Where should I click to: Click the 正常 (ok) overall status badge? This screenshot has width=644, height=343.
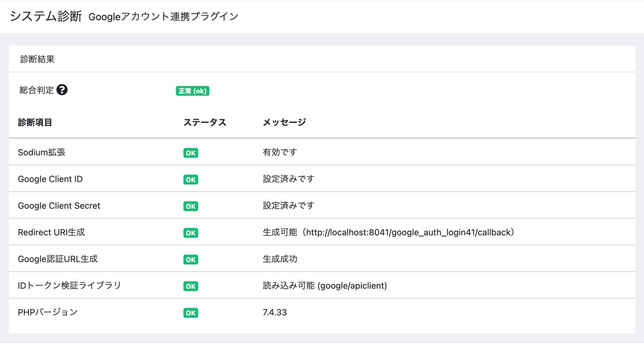[x=192, y=91]
